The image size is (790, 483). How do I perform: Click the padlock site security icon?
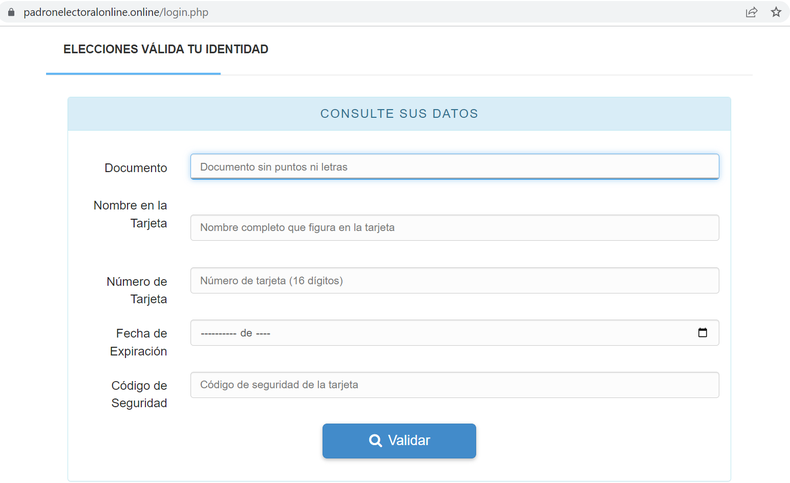tap(11, 13)
